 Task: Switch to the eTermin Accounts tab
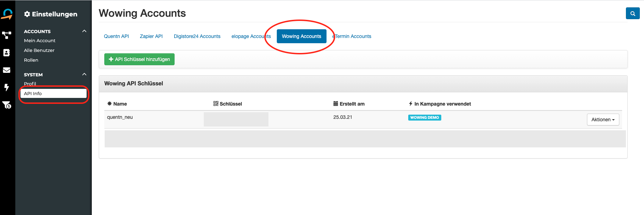tap(352, 36)
